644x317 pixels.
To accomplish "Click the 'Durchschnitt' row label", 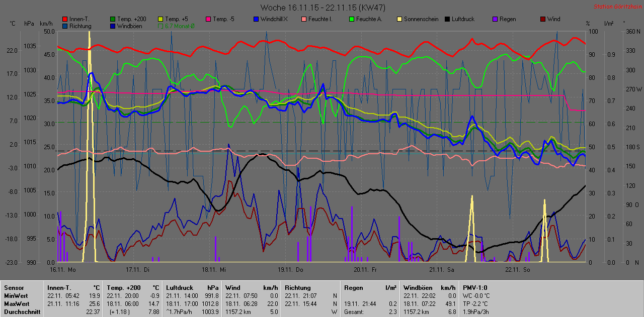I will point(22,312).
